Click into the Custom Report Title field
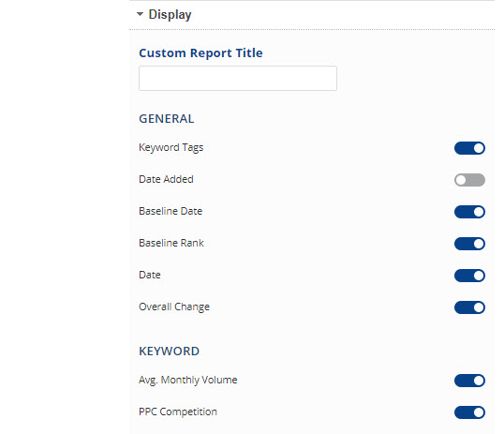This screenshot has width=504, height=434. [238, 78]
